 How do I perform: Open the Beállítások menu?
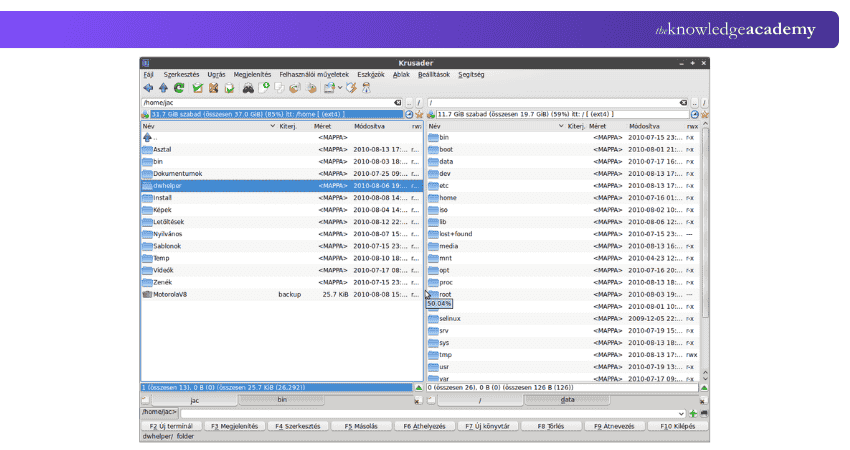pyautogui.click(x=434, y=75)
